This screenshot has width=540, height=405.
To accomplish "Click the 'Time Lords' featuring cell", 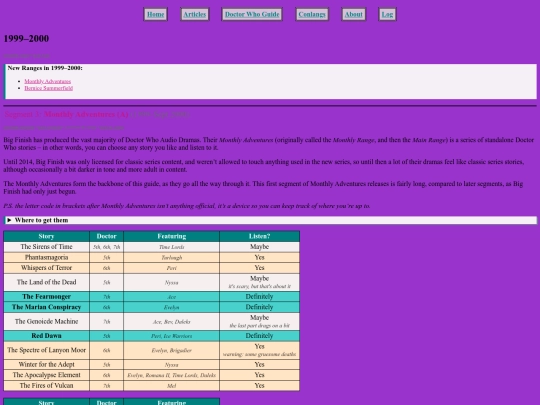I will click(172, 247).
